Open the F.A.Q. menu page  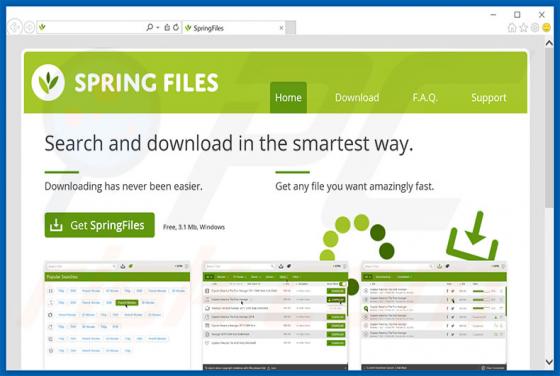click(425, 97)
